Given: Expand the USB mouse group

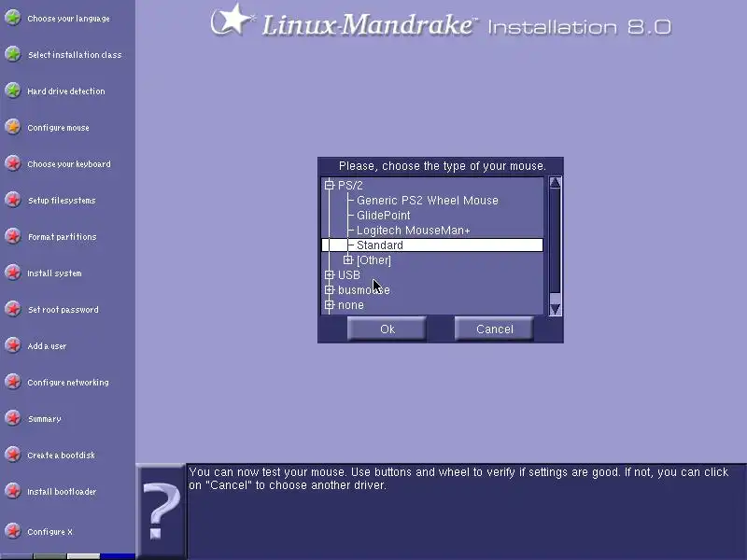Looking at the screenshot, I should coord(330,274).
